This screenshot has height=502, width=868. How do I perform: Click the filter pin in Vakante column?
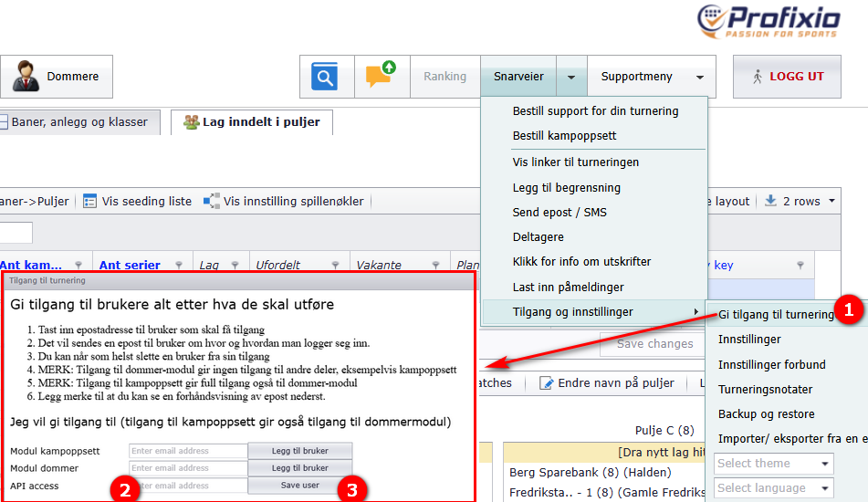coord(435,265)
